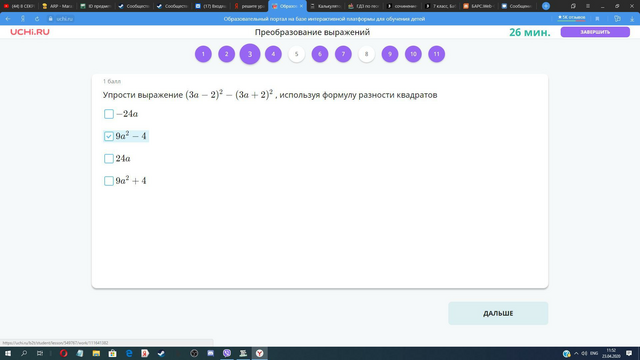Click the browser back arrow icon
The image size is (640, 360).
pyautogui.click(x=8, y=19)
